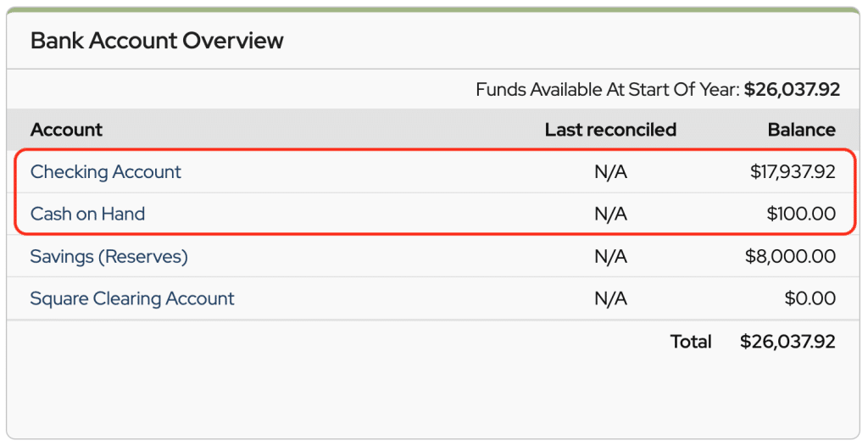Select the $17,937.92 Checking balance
The width and height of the screenshot is (868, 446).
[x=793, y=172]
